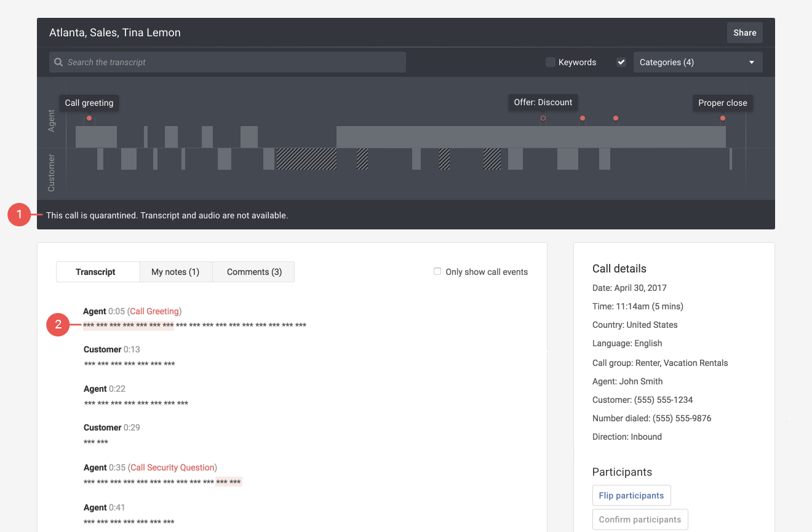Click the Categories dropdown arrow
Image resolution: width=812 pixels, height=532 pixels.
752,62
